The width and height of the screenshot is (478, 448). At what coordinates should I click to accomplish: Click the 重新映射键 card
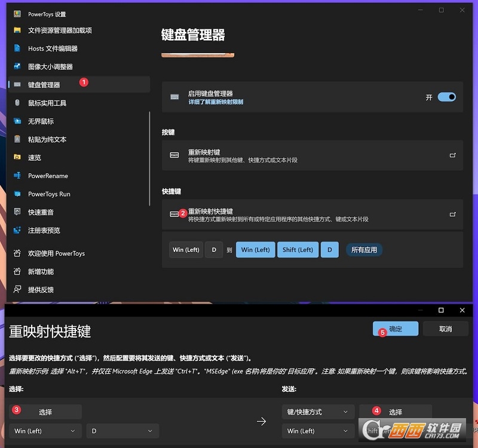[x=312, y=155]
